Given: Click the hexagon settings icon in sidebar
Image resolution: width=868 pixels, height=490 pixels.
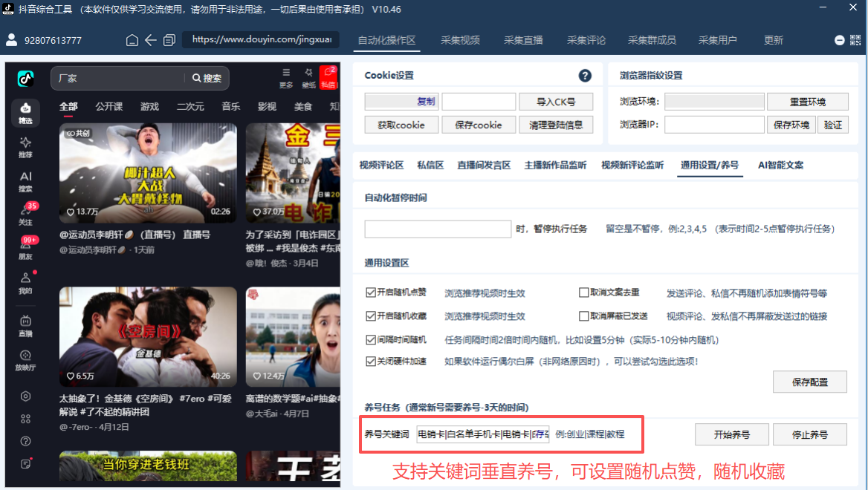Looking at the screenshot, I should (x=25, y=396).
